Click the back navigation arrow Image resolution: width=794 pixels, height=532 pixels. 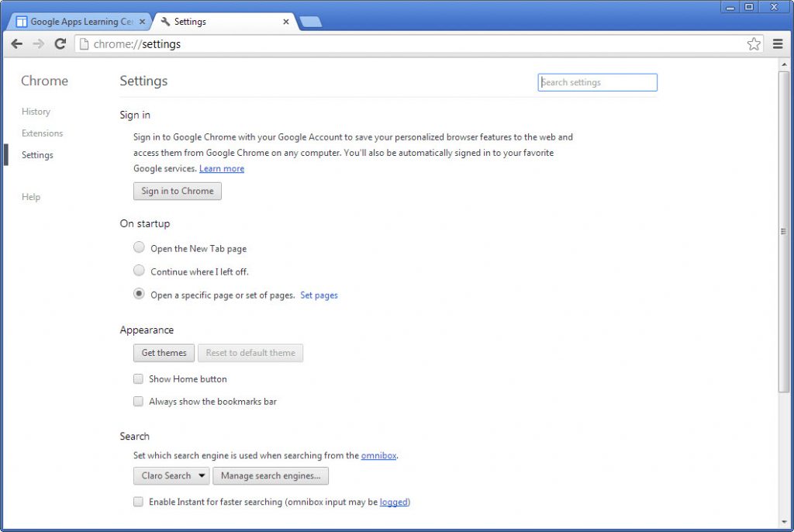[x=17, y=44]
